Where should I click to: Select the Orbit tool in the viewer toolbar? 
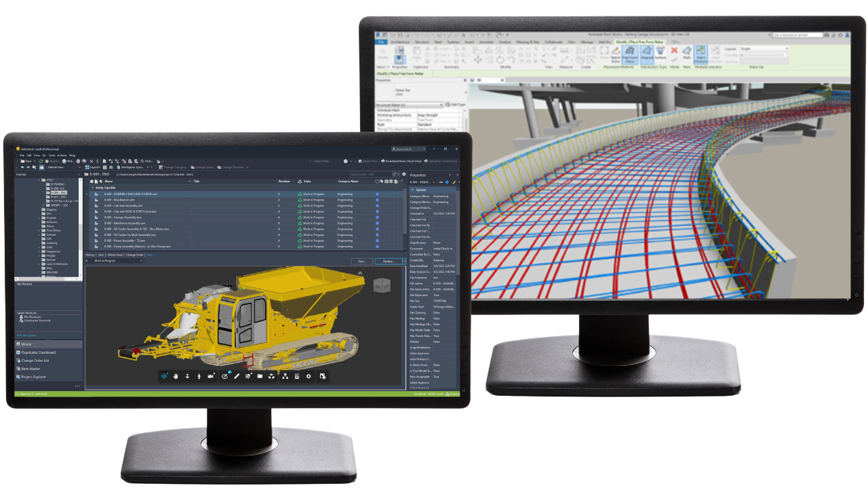click(x=164, y=375)
